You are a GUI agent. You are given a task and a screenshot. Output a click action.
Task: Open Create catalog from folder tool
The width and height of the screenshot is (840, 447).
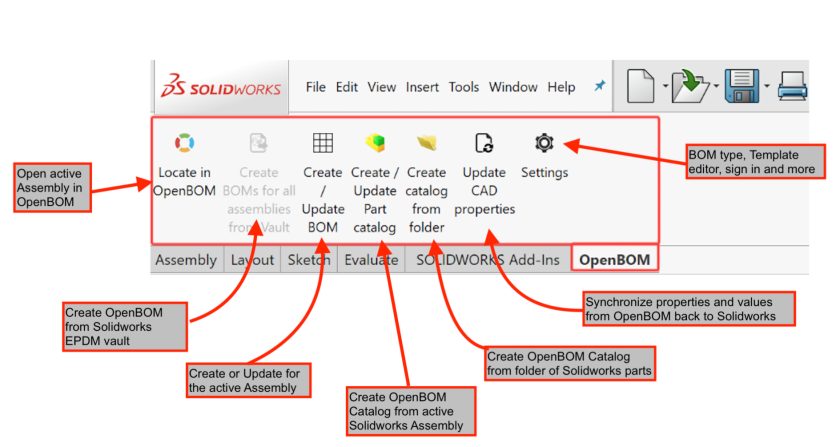(x=426, y=143)
